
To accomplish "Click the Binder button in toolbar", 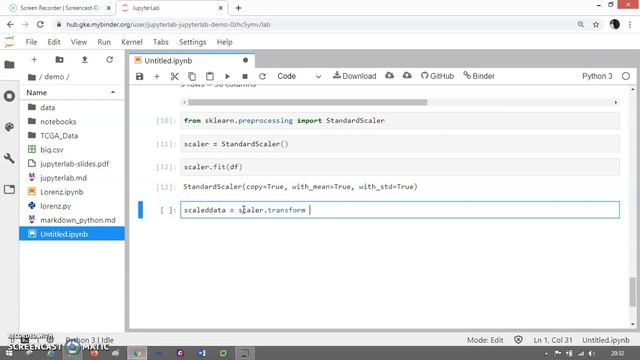I will [479, 76].
